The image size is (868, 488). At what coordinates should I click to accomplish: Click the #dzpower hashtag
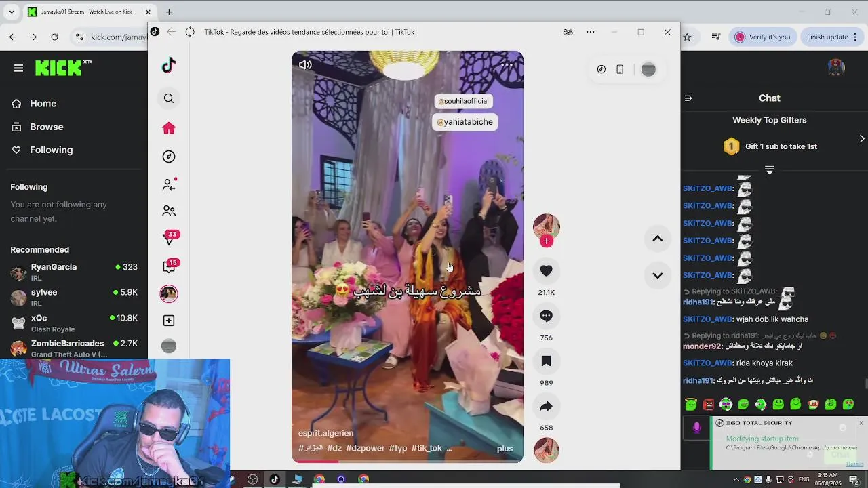[x=365, y=449]
